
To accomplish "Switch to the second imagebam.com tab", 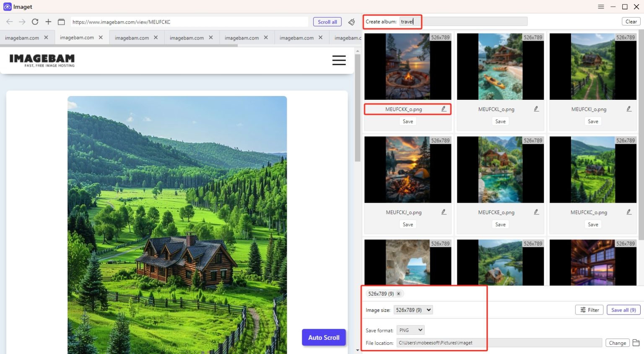I will pyautogui.click(x=78, y=37).
